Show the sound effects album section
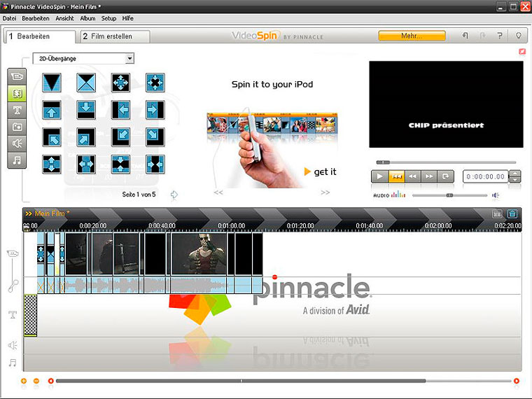This screenshot has height=399, width=532. pos(17,143)
